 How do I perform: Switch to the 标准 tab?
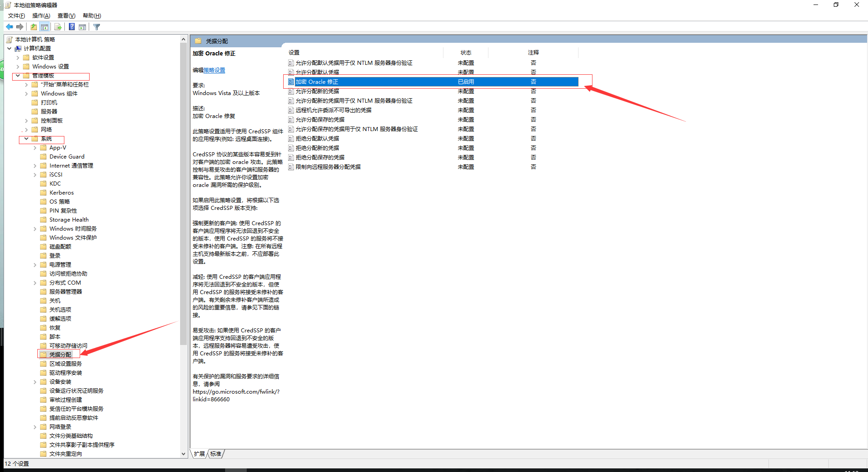216,454
